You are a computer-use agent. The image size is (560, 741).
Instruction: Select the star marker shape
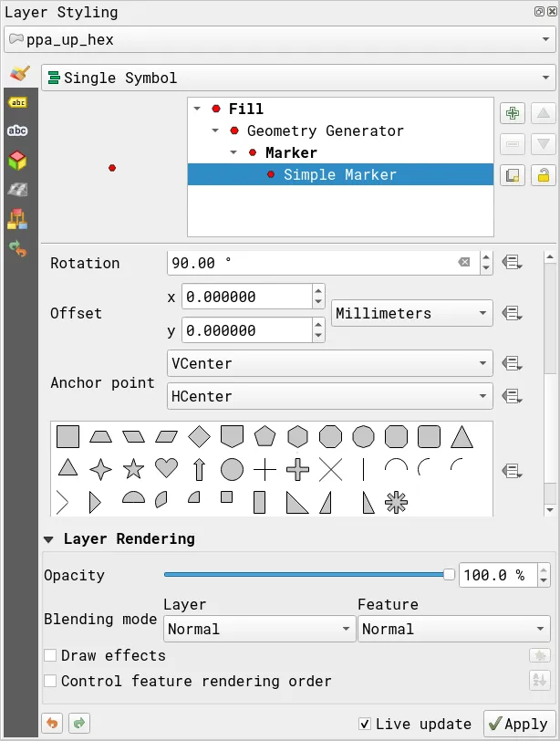click(x=134, y=469)
